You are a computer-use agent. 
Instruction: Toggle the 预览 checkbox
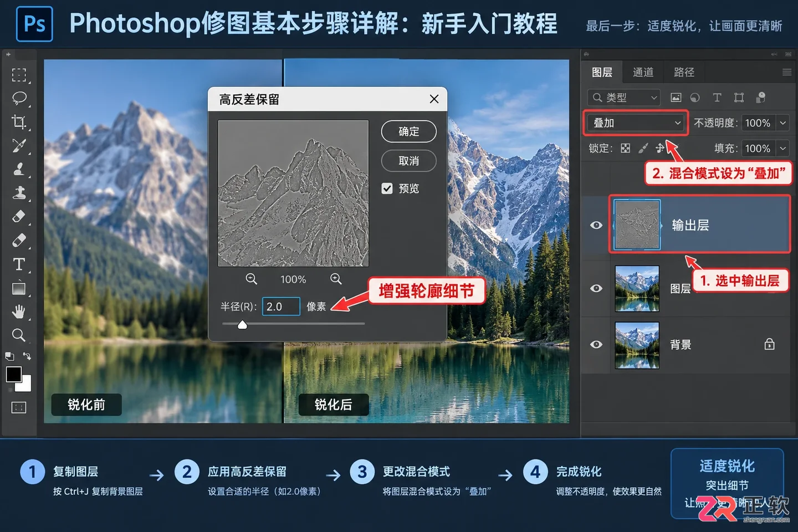coord(387,188)
